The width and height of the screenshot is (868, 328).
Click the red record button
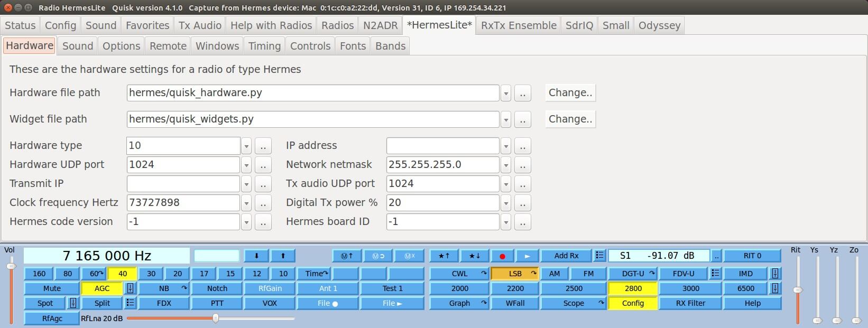pyautogui.click(x=502, y=256)
